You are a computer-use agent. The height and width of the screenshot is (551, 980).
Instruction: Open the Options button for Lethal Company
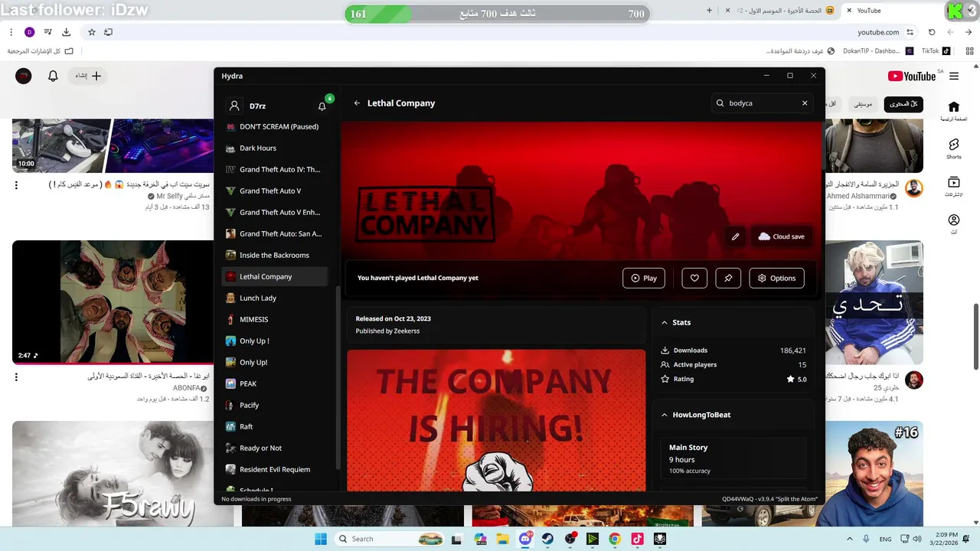[776, 278]
